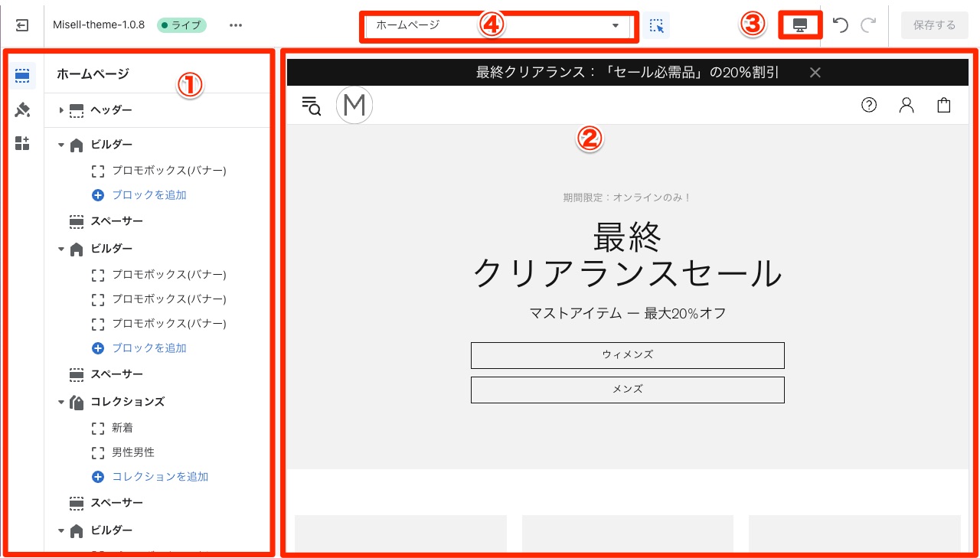Click the redo arrow
The width and height of the screenshot is (980, 558).
pyautogui.click(x=868, y=25)
